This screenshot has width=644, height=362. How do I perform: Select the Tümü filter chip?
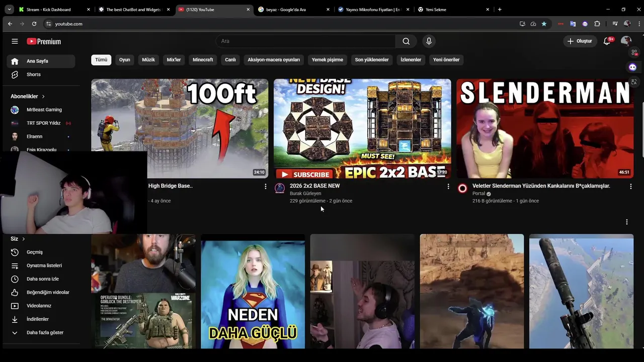click(x=101, y=60)
